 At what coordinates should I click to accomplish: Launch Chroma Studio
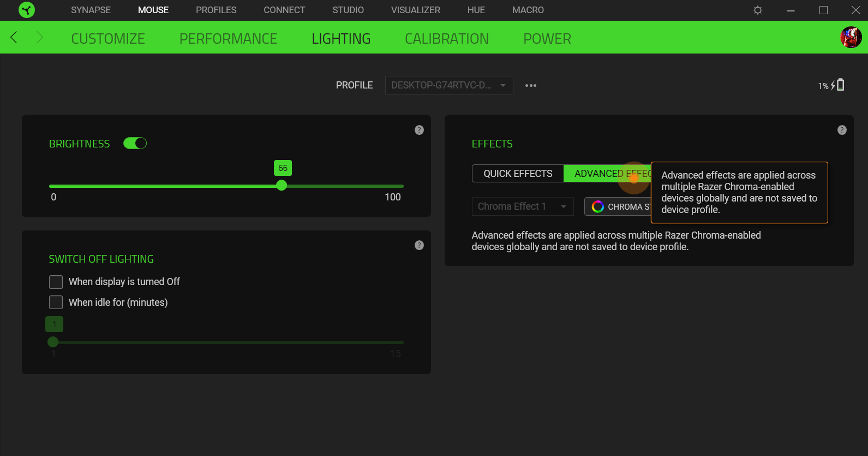[x=619, y=207]
